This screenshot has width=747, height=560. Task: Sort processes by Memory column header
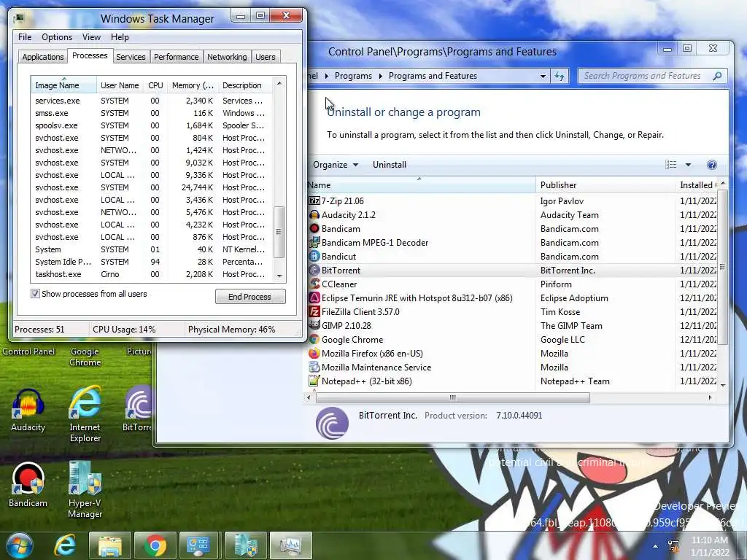click(x=193, y=85)
